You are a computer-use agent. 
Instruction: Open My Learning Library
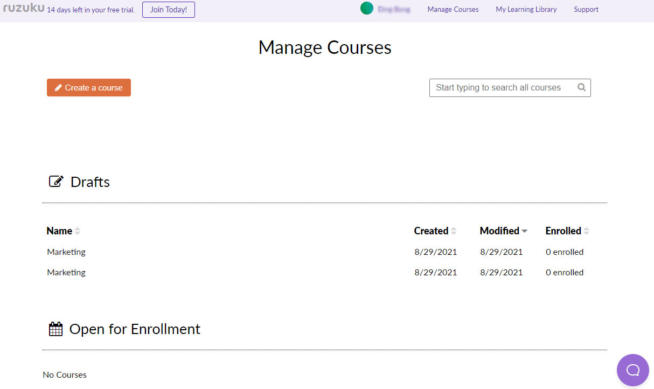click(x=526, y=9)
